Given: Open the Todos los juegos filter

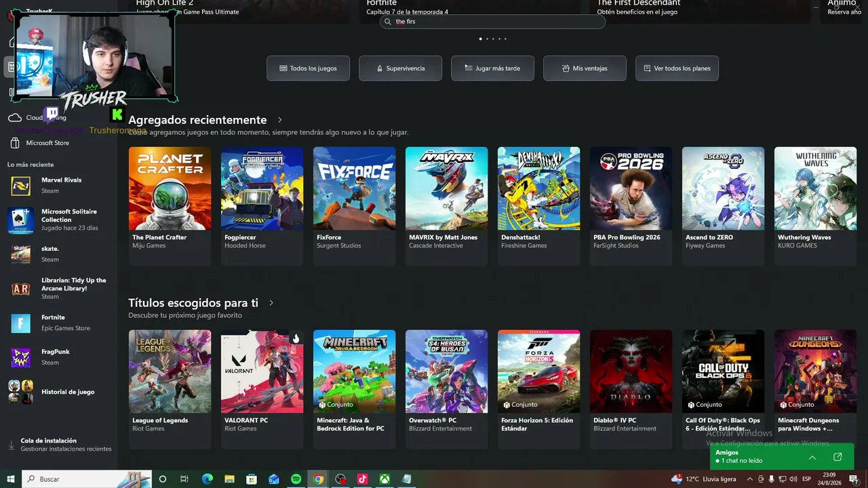Looking at the screenshot, I should 308,68.
